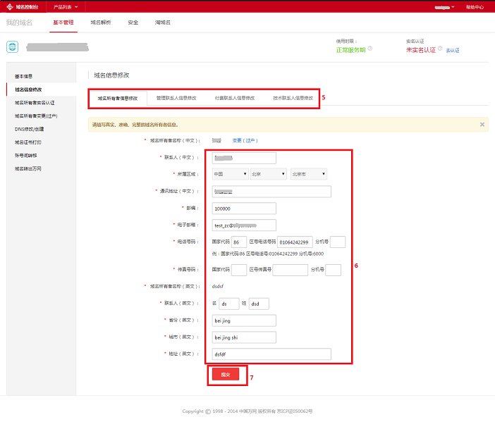The width and height of the screenshot is (495, 448).
Task: Open 帮助中心 in the top bar
Action: (x=475, y=6)
